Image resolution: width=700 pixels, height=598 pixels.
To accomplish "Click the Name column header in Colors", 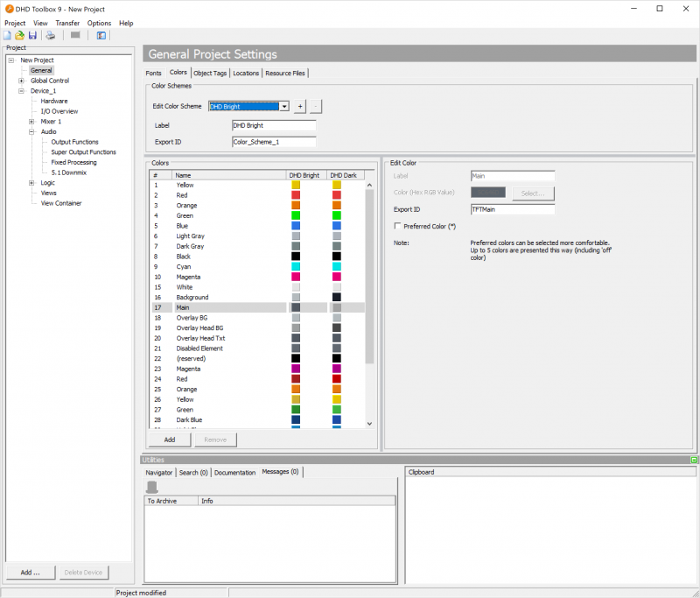I will pyautogui.click(x=229, y=175).
